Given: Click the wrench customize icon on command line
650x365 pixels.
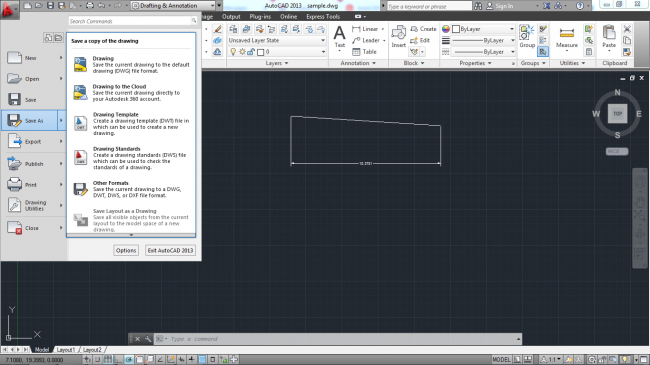Looking at the screenshot, I should click(x=148, y=339).
